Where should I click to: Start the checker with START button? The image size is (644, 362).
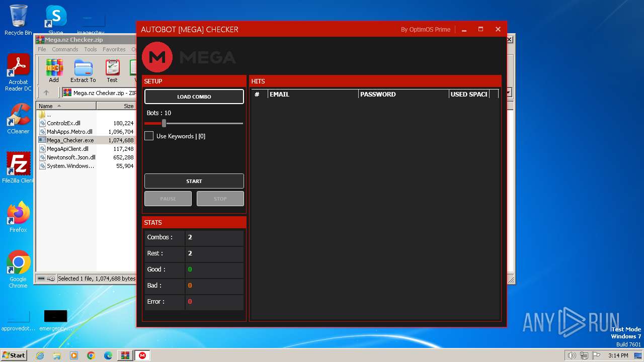tap(194, 181)
